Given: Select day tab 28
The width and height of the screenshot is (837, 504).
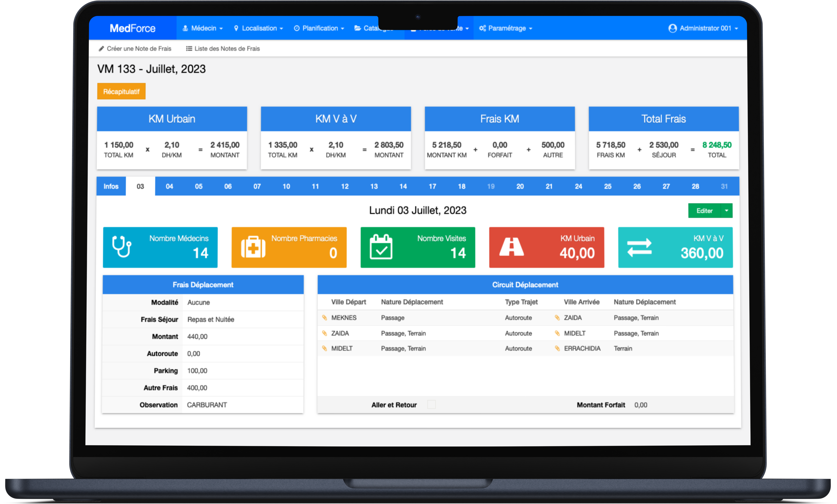Looking at the screenshot, I should click(x=695, y=186).
